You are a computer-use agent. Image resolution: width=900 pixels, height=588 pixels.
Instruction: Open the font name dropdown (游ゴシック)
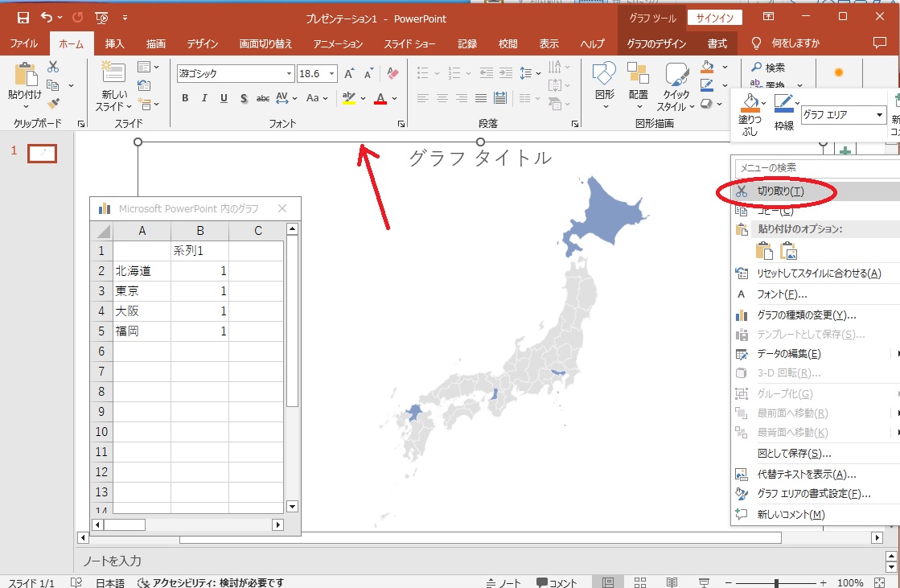point(289,73)
